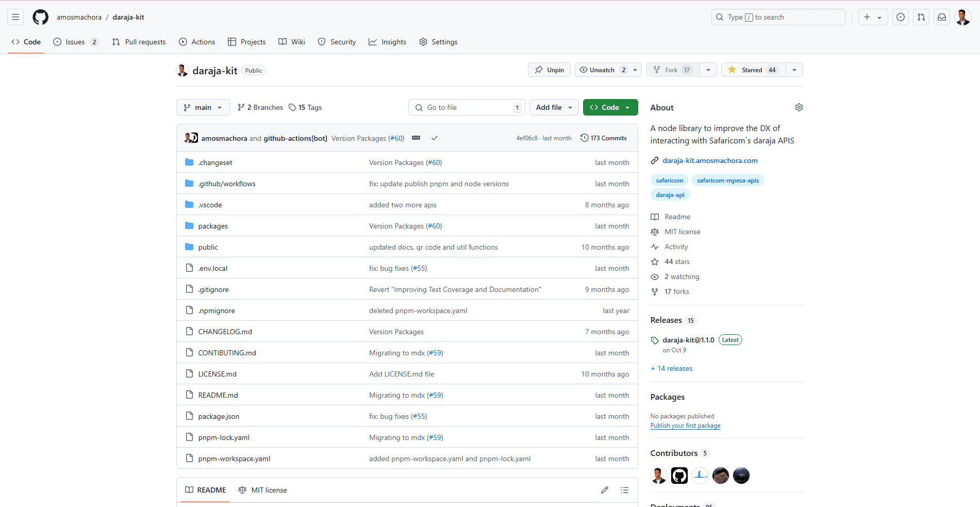Open the first contributor avatar
980x507 pixels.
pos(659,476)
